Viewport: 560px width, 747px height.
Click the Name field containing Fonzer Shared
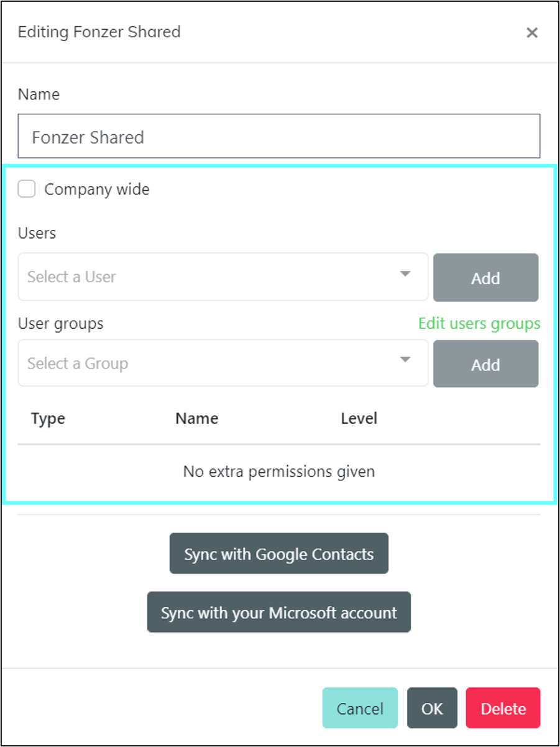tap(279, 136)
